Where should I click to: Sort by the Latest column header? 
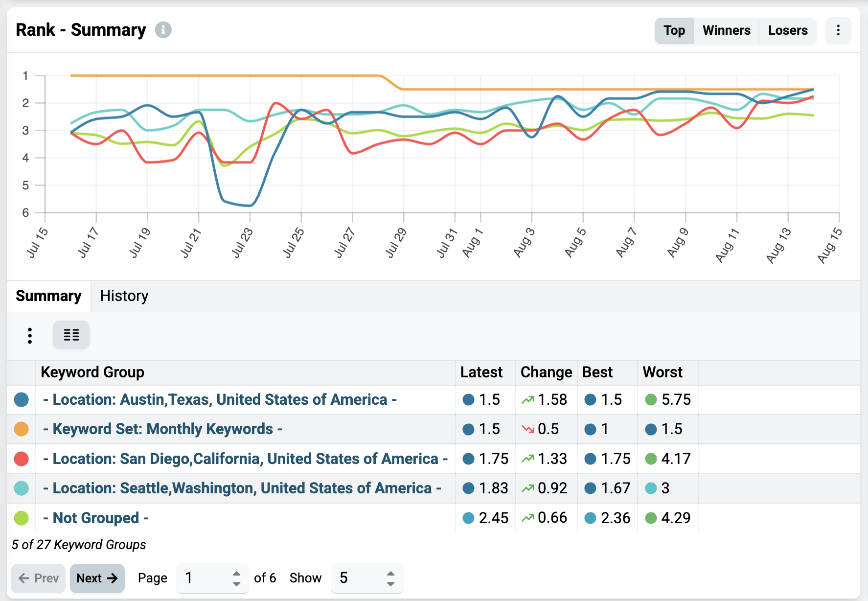tap(481, 372)
